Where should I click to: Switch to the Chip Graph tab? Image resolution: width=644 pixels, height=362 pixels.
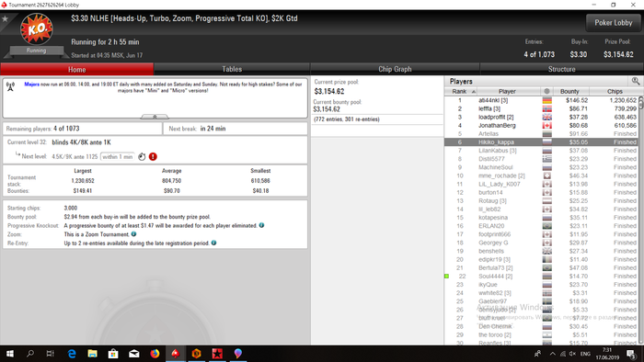(x=395, y=69)
